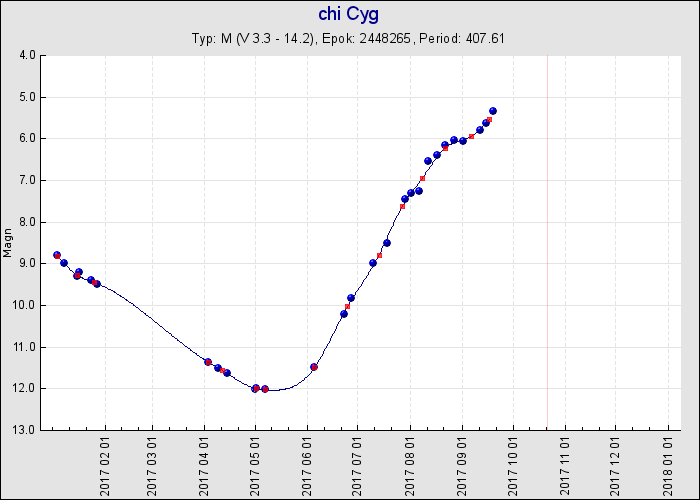Click the '6.0' y-axis tick label
The width and height of the screenshot is (700, 500).
[28, 138]
